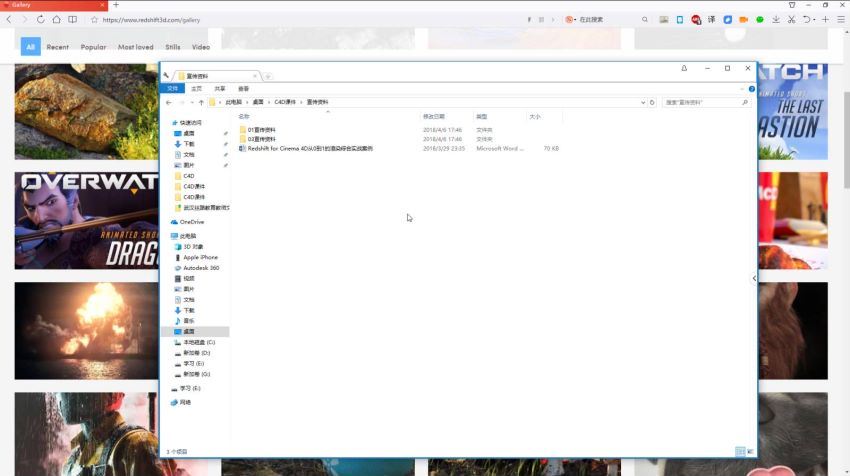Click the bell-shaped icon in the Explorer title bar

tap(684, 68)
